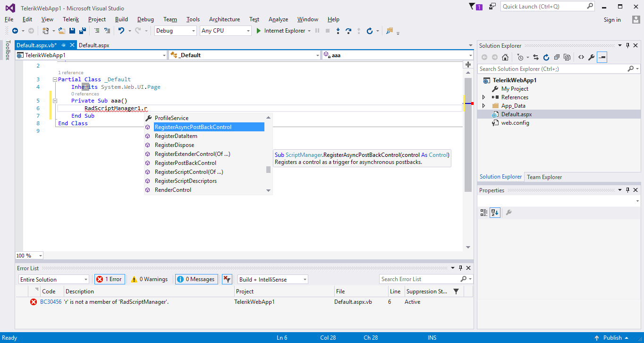Toggle auto-hide pin on Error List panel

click(460, 268)
